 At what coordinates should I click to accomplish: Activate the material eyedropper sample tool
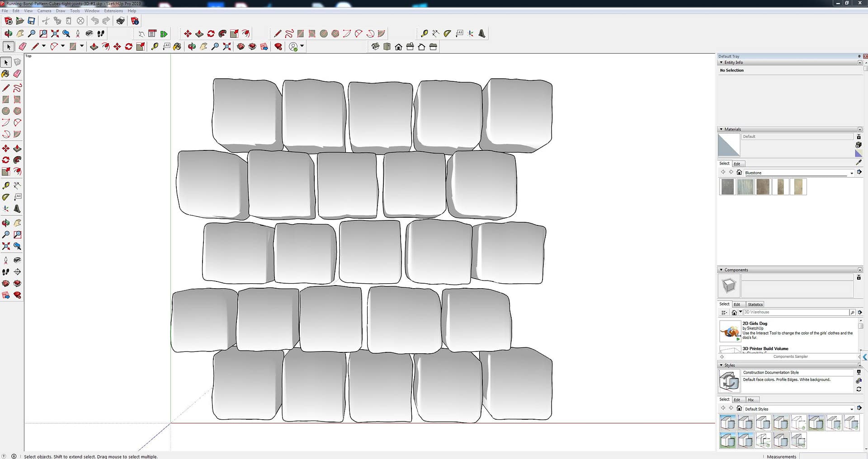click(859, 163)
